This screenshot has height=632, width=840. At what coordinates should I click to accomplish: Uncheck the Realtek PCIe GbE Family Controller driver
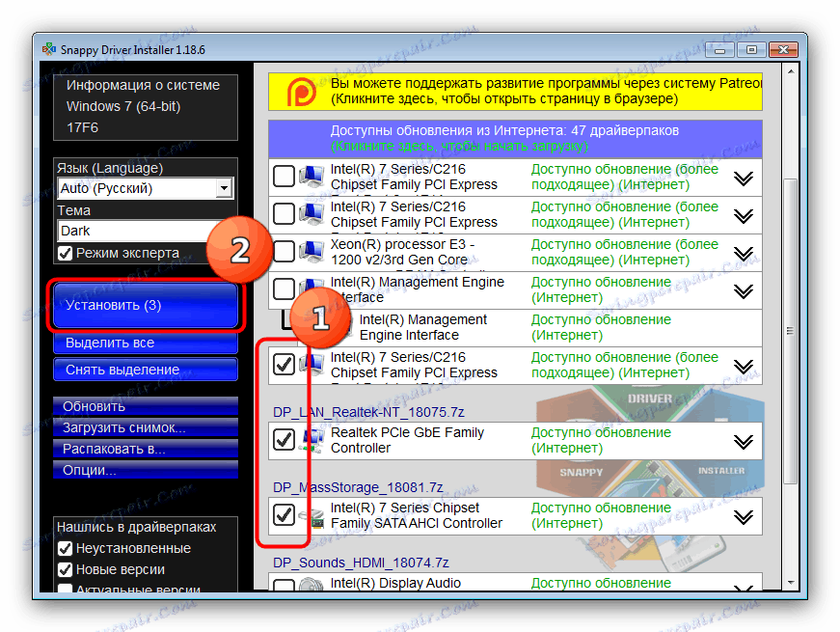point(284,439)
